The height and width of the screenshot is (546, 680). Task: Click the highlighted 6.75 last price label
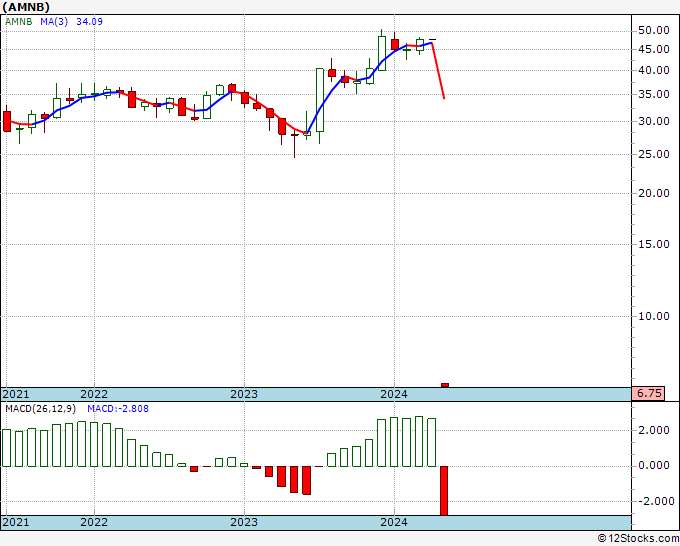click(x=649, y=393)
